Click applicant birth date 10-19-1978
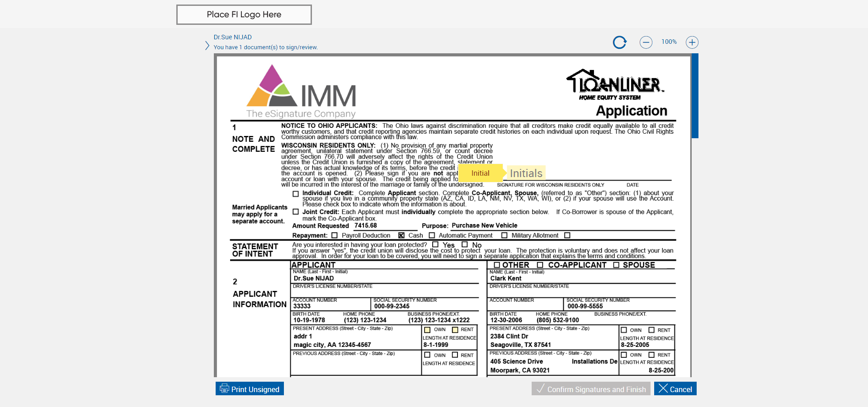 point(309,320)
